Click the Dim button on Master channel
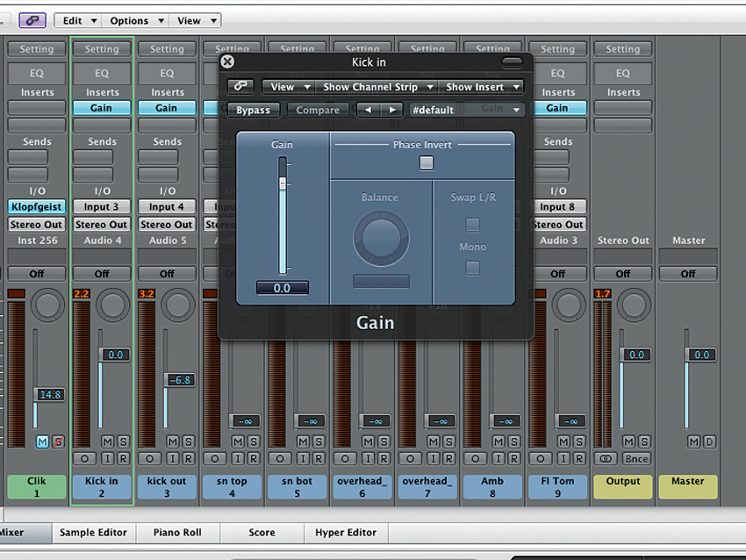Screen dimensions: 746x560 (x=709, y=442)
